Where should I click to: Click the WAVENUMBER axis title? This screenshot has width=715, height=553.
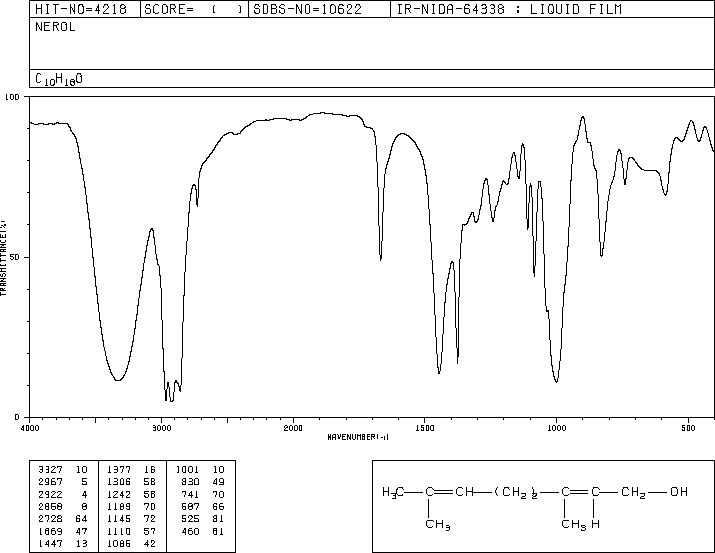point(358,437)
